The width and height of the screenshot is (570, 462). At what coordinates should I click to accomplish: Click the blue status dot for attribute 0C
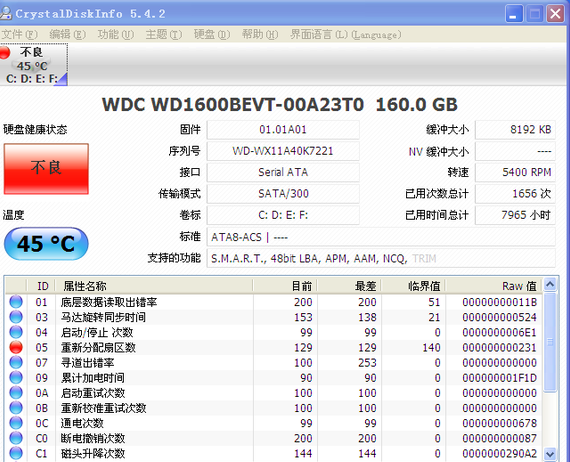click(16, 423)
